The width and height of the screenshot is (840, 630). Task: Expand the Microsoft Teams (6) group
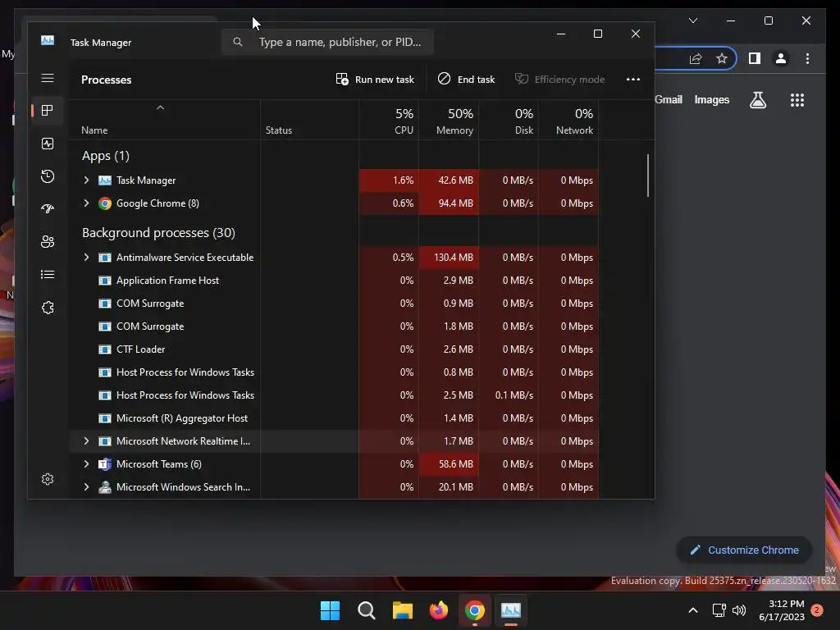coord(86,464)
